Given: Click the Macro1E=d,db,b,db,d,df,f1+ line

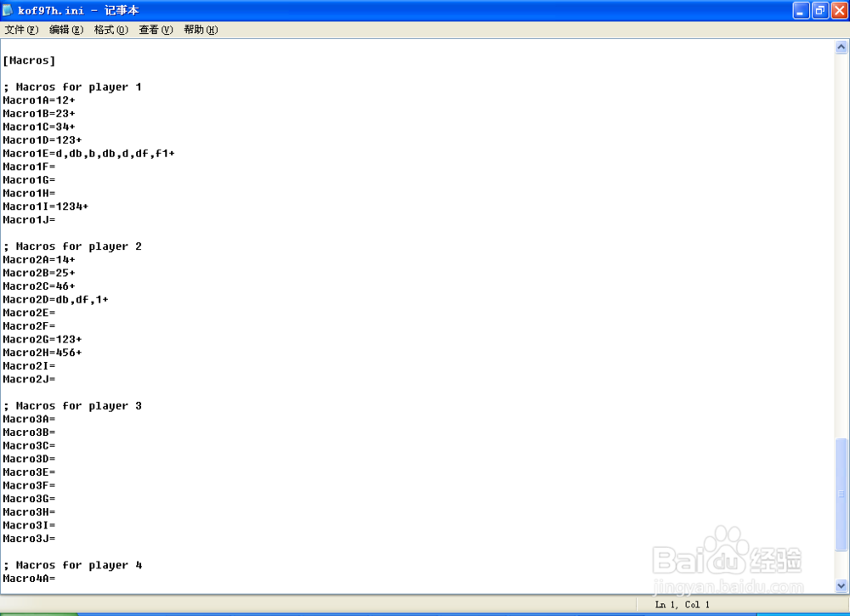Looking at the screenshot, I should tap(89, 153).
